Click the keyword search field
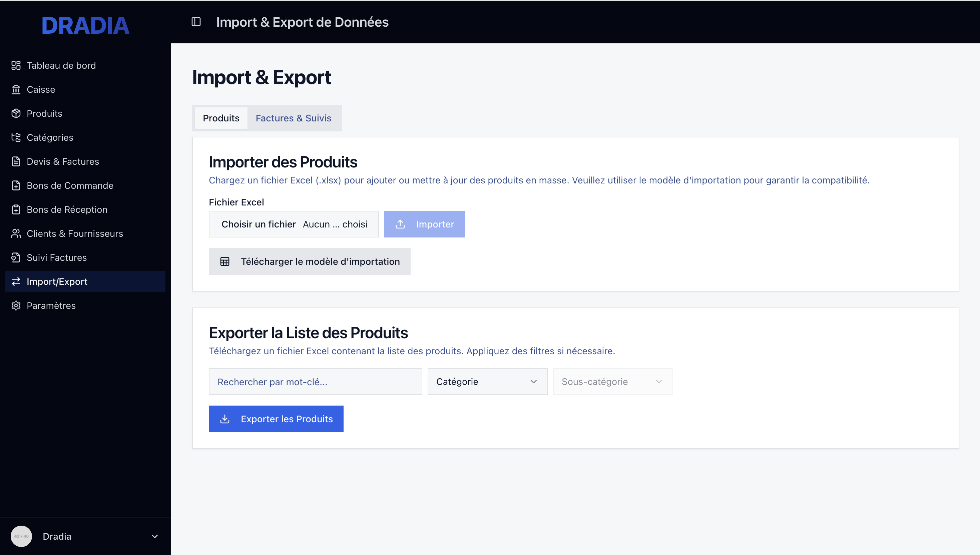Image resolution: width=980 pixels, height=555 pixels. pos(315,381)
